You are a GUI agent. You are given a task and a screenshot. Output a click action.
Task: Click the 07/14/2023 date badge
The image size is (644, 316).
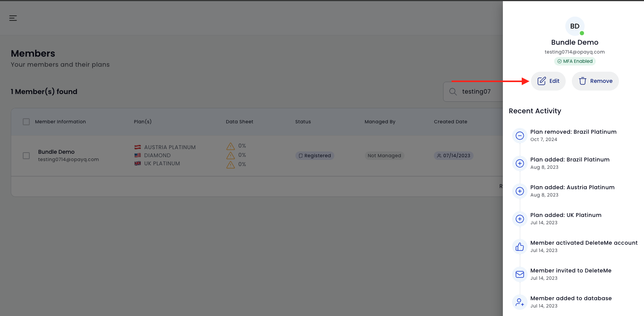click(453, 156)
